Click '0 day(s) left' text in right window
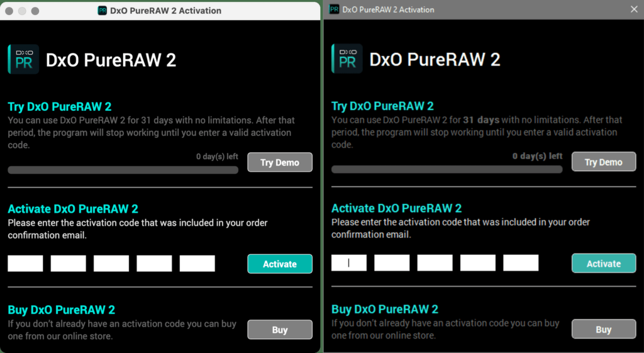 (538, 156)
